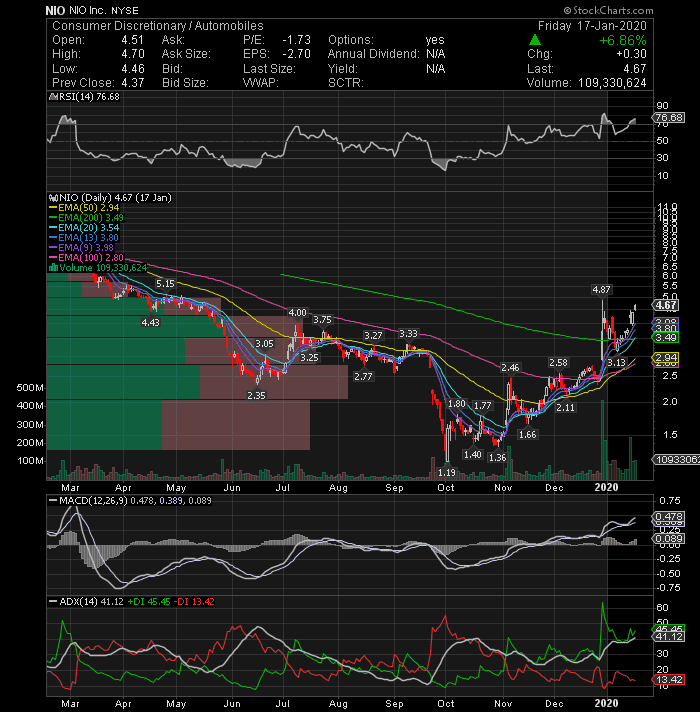
Task: Click the 1.36 price low annotation
Action: click(497, 458)
